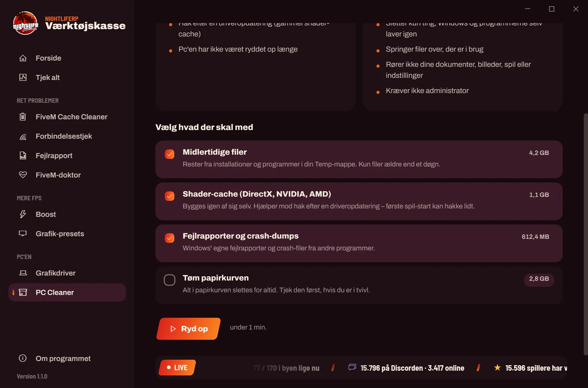Image resolution: width=588 pixels, height=388 pixels.
Task: Uncheck Midlertidige filer checkbox
Action: click(x=169, y=154)
